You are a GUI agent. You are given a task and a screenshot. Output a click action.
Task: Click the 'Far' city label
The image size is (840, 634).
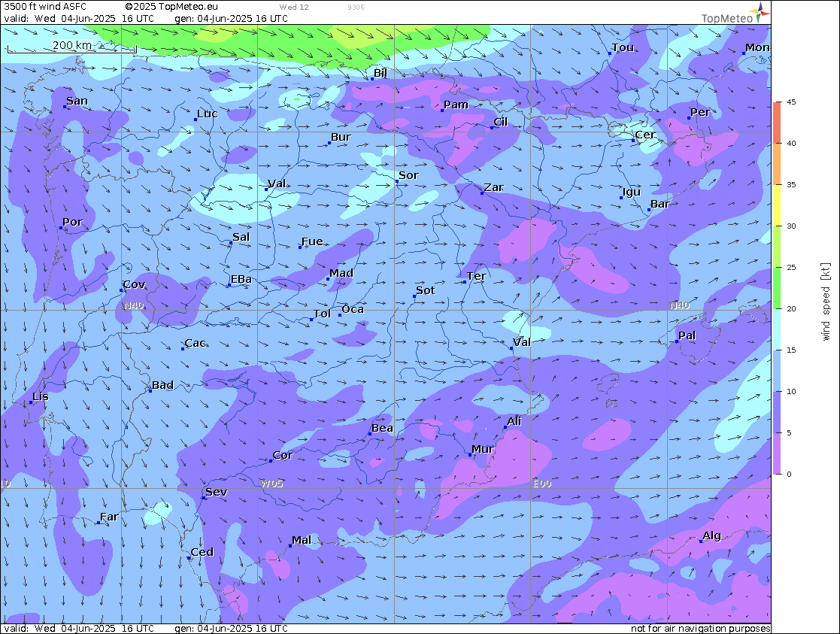click(x=109, y=517)
